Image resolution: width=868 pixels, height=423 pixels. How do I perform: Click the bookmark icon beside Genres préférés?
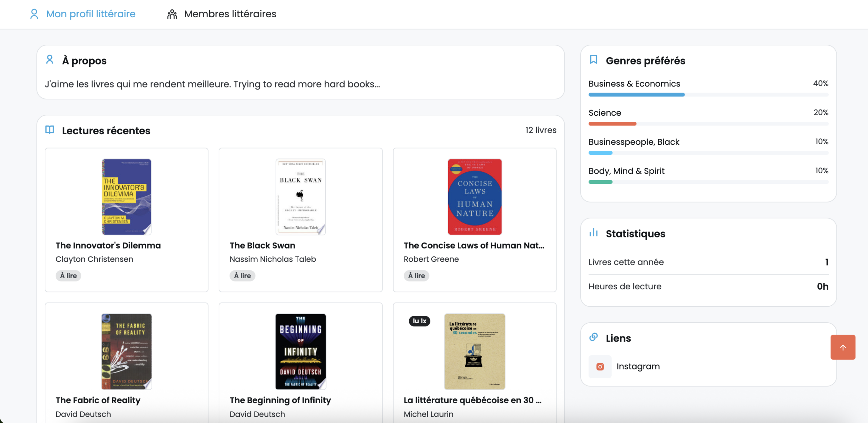[593, 60]
